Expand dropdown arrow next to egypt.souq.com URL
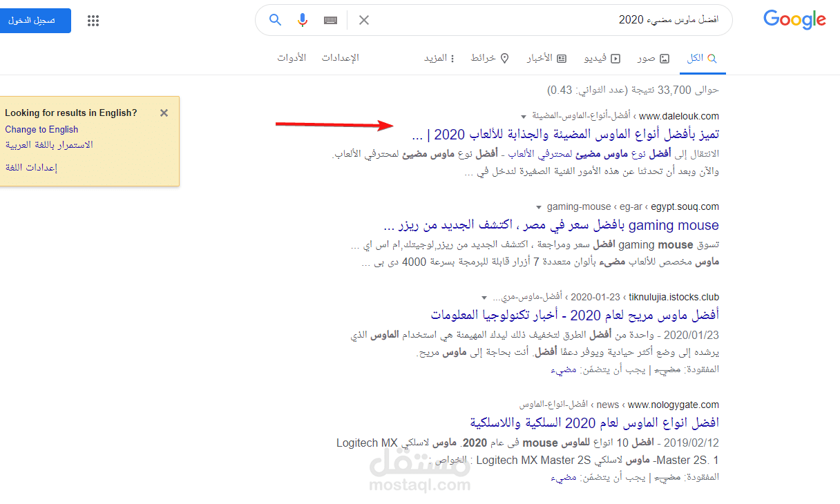This screenshot has width=840, height=504. (x=538, y=207)
